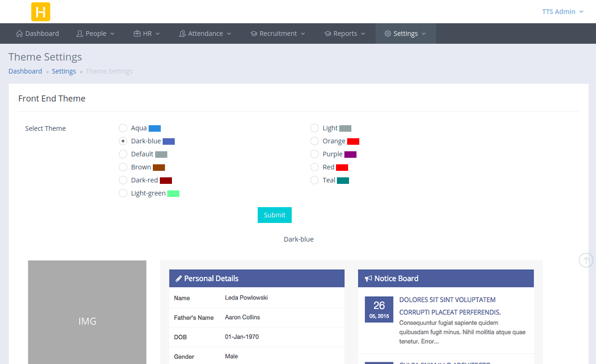The width and height of the screenshot is (596, 364).
Task: Select the Light-green theme radio button
Action: [123, 193]
